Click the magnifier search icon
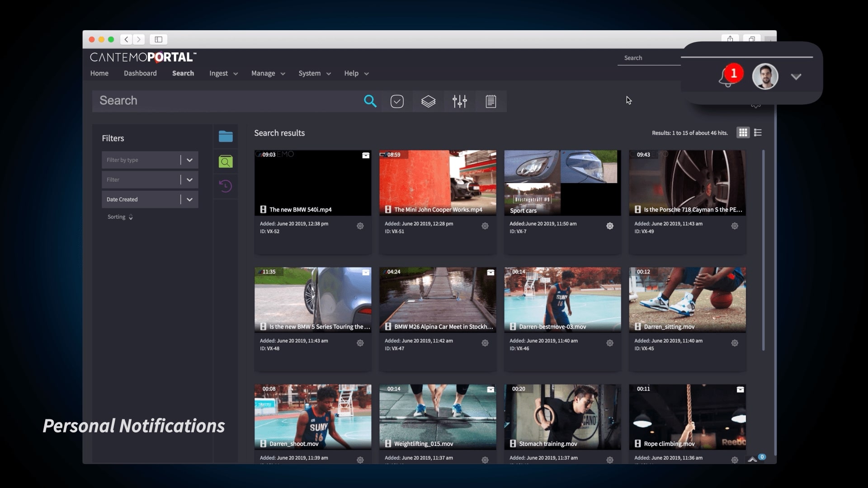Image resolution: width=868 pixels, height=488 pixels. pyautogui.click(x=370, y=101)
